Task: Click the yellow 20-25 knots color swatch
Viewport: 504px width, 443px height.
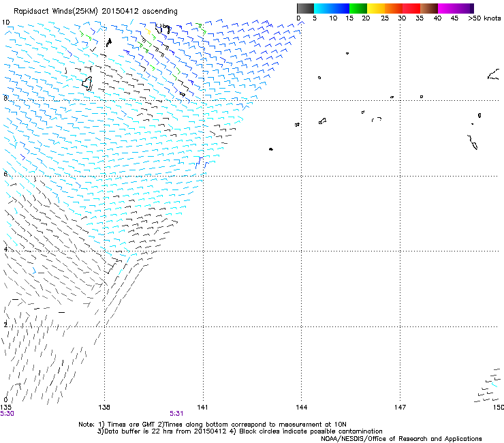Action: 376,8
